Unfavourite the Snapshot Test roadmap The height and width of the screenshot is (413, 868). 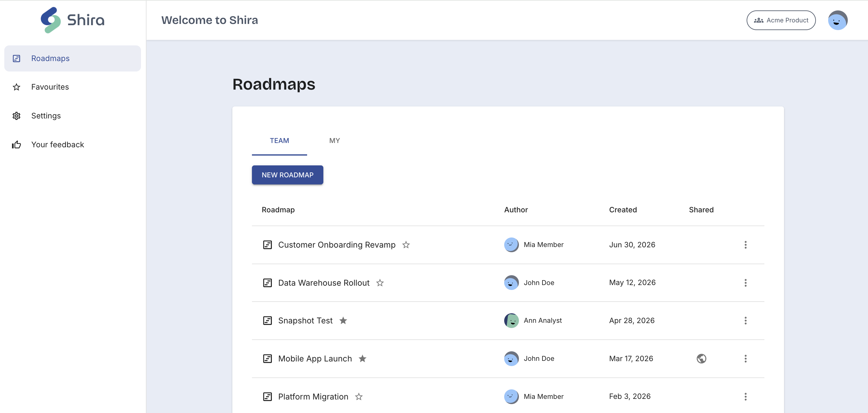pos(343,321)
